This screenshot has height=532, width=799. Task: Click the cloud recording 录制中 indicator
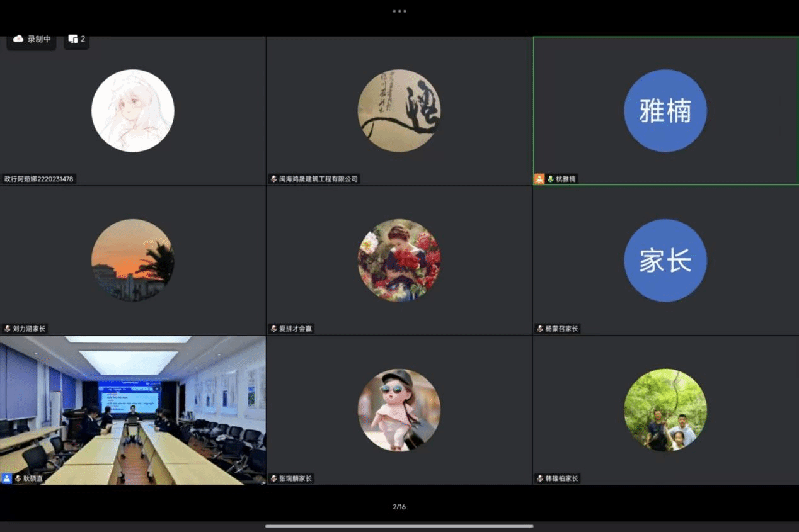click(32, 39)
